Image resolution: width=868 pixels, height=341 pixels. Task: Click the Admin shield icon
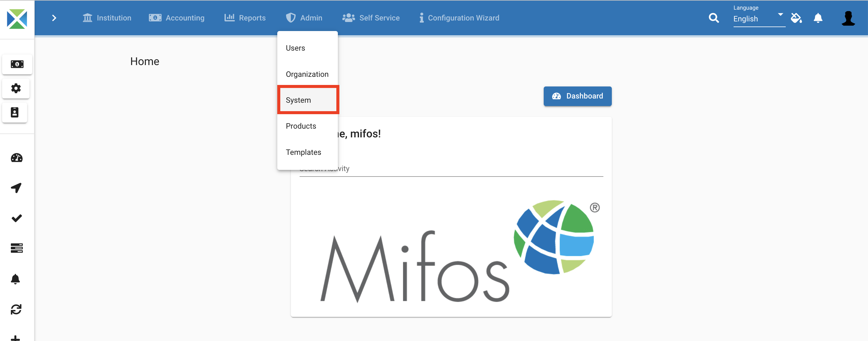[291, 18]
